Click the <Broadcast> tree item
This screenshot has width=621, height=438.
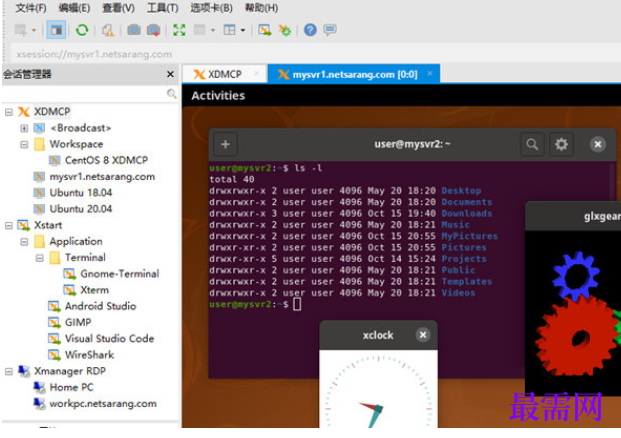pos(80,128)
